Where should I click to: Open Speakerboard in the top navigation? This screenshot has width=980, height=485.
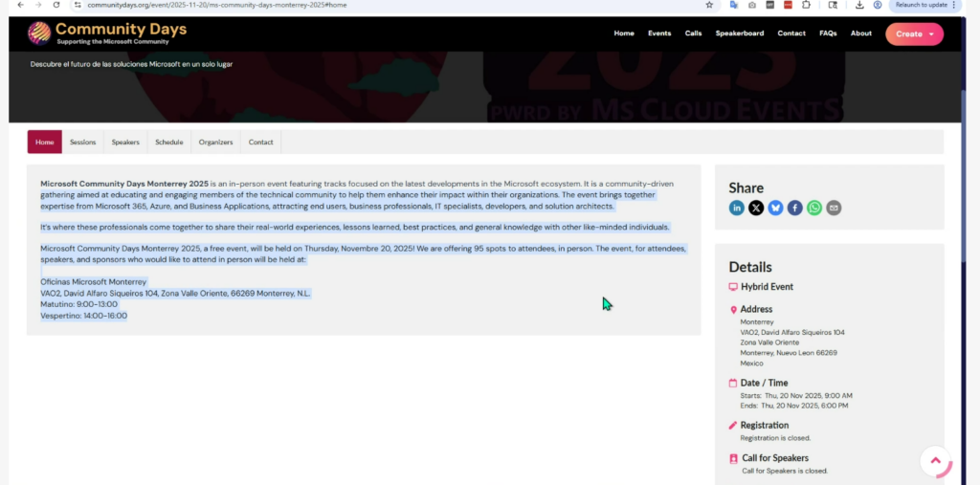(x=740, y=33)
